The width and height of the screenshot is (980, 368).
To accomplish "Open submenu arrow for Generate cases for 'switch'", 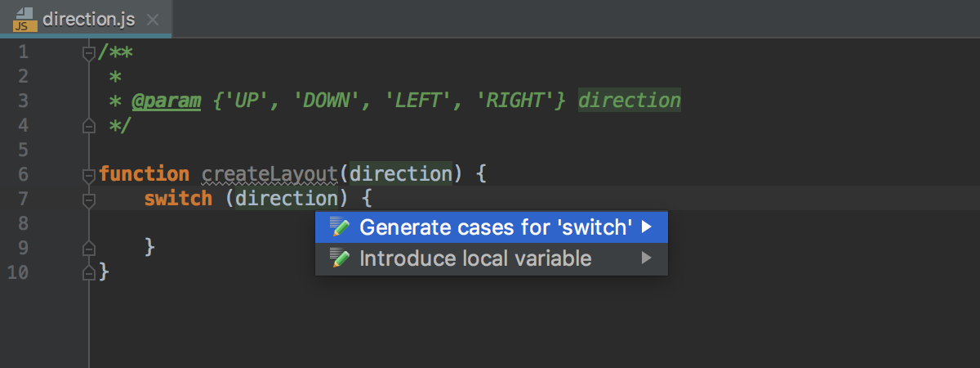I will [647, 227].
